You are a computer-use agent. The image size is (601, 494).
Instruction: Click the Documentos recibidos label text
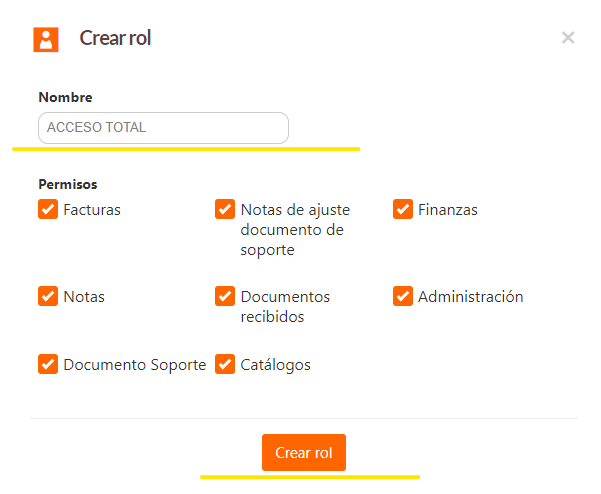click(x=285, y=307)
